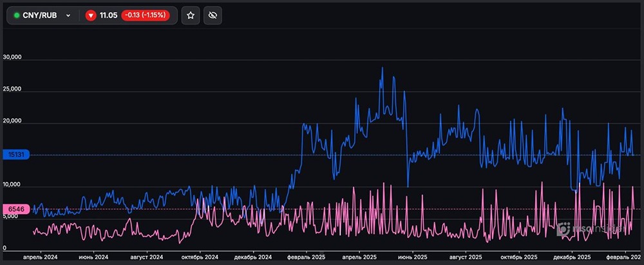Click the 20,000 y-axis label

[x=12, y=121]
